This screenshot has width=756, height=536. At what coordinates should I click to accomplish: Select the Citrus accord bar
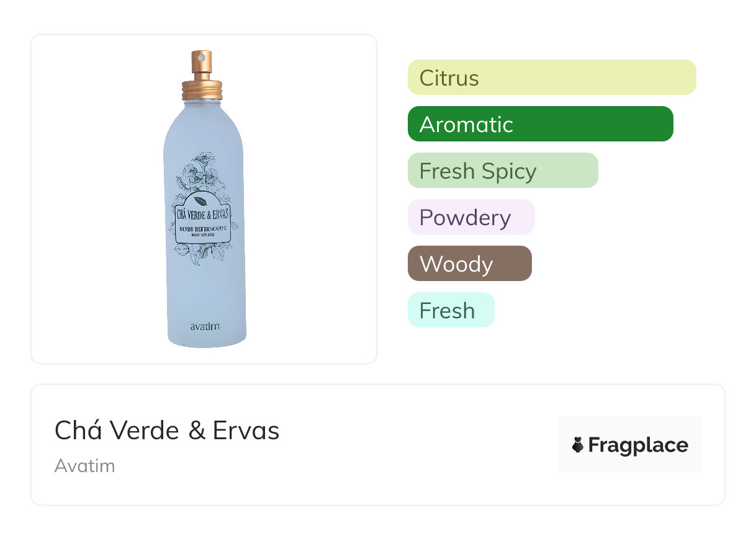[x=551, y=78]
